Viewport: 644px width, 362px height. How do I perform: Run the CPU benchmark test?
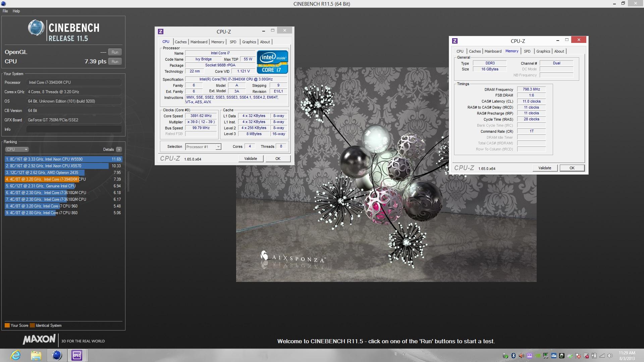pos(115,62)
